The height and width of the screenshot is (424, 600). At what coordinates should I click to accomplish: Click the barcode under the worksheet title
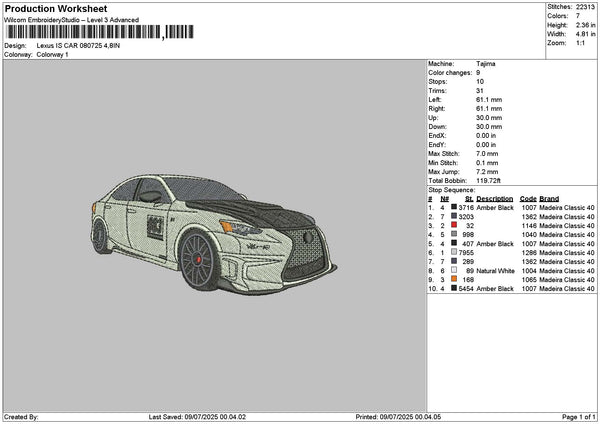click(x=99, y=33)
